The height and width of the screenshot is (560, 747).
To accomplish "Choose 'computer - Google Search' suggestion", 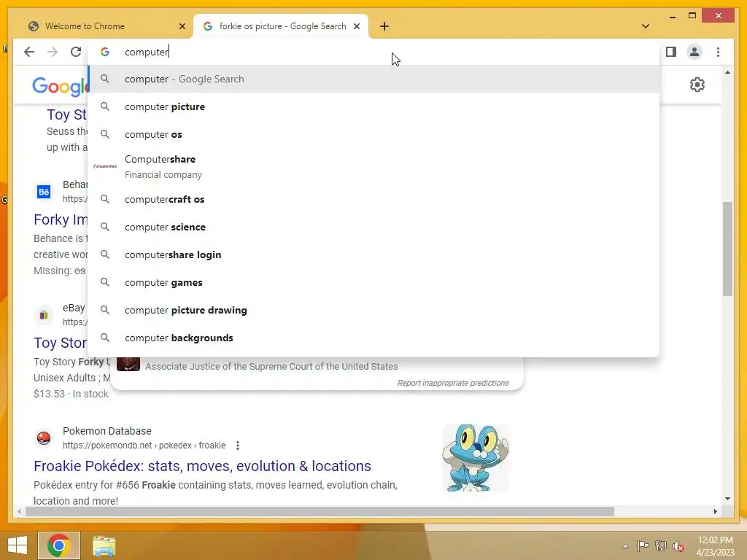I will 374,79.
